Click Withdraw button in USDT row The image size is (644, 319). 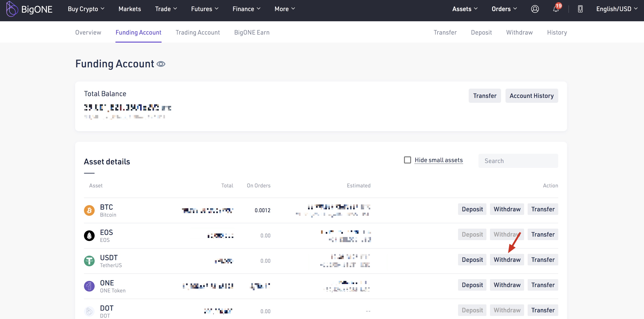click(x=507, y=260)
